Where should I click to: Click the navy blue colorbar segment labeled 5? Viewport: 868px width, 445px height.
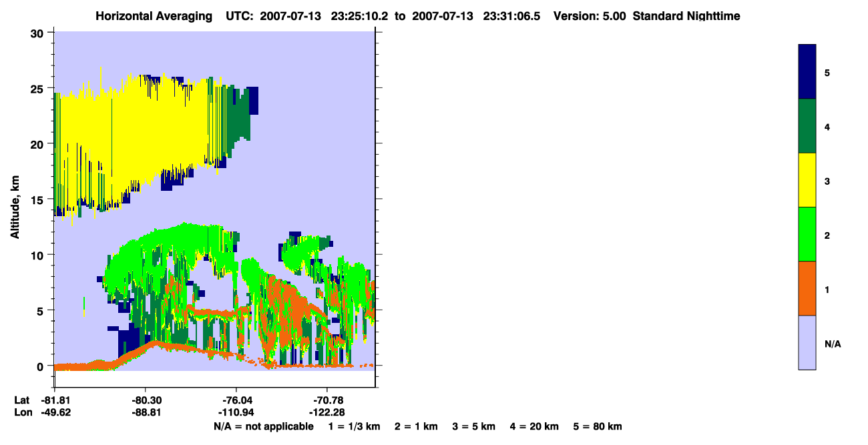[x=807, y=72]
